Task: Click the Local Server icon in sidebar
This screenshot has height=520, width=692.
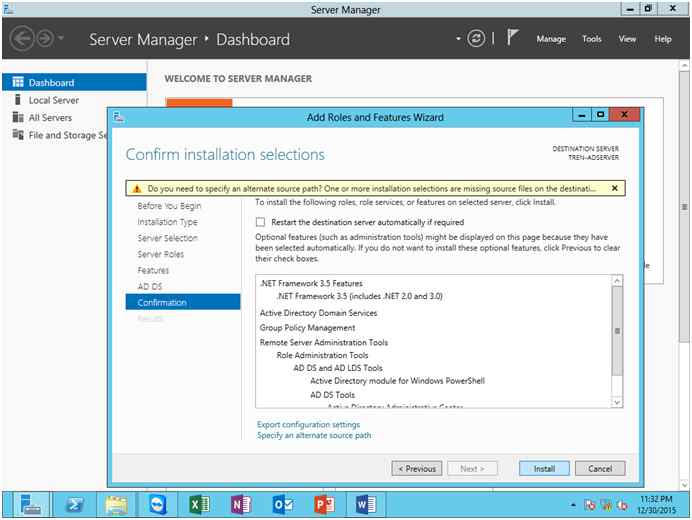Action: click(18, 100)
